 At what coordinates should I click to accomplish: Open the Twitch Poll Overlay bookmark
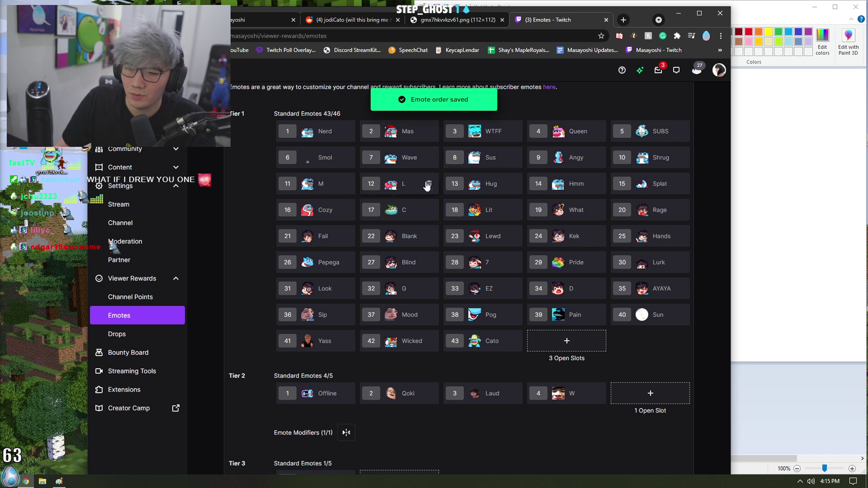coord(286,50)
